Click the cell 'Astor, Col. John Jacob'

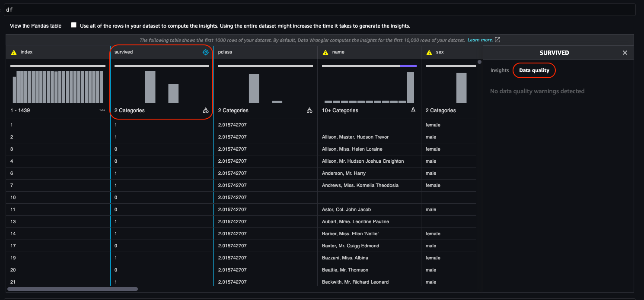pos(346,209)
